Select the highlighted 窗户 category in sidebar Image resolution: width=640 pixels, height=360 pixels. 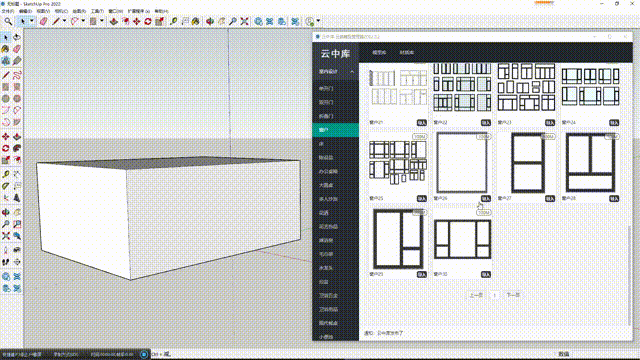click(336, 130)
